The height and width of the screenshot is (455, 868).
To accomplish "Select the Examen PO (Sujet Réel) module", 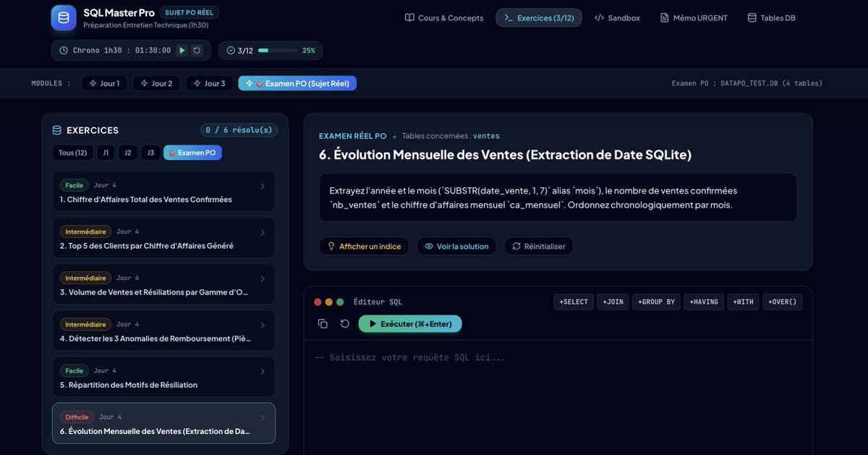I will coord(297,83).
